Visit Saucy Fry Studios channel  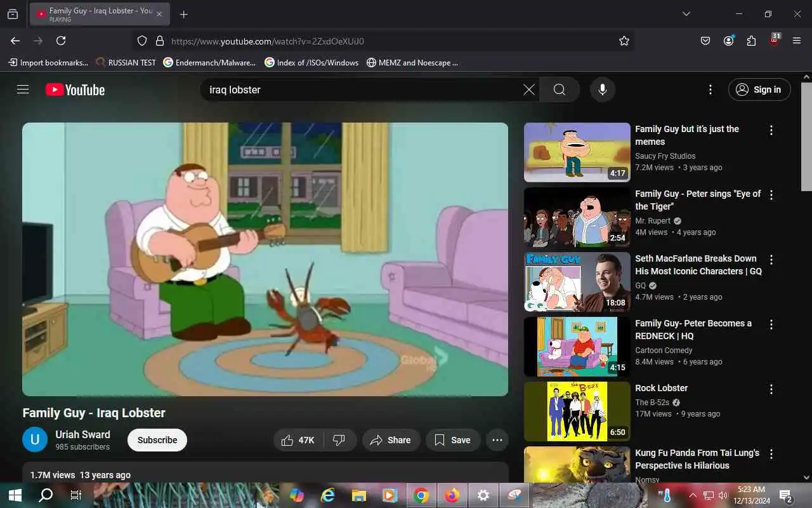click(665, 156)
